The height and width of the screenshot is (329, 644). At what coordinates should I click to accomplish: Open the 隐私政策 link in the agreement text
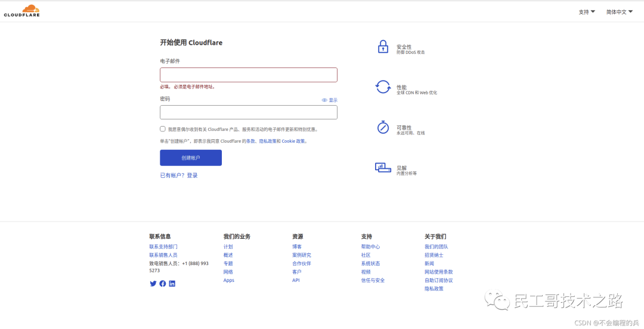269,142
